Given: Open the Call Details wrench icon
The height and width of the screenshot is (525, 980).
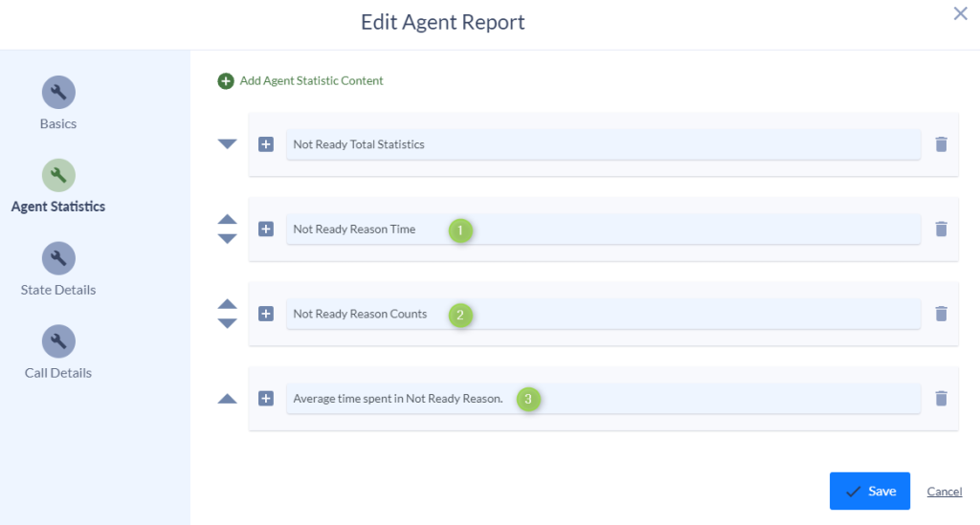Looking at the screenshot, I should 58,341.
